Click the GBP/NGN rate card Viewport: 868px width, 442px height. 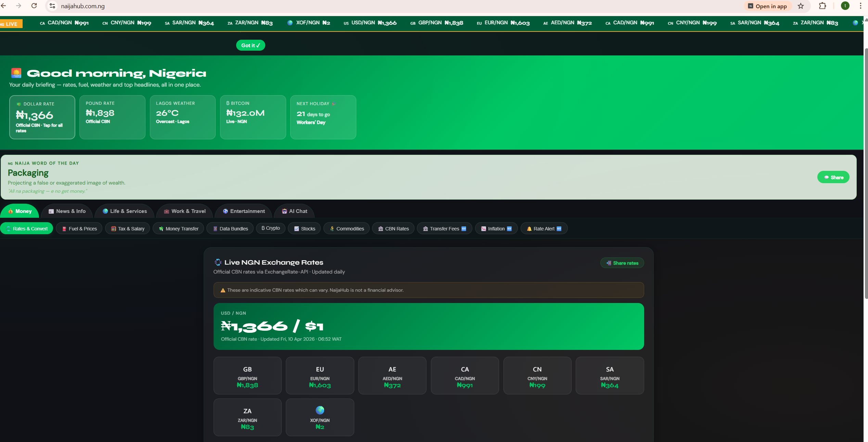pyautogui.click(x=247, y=376)
